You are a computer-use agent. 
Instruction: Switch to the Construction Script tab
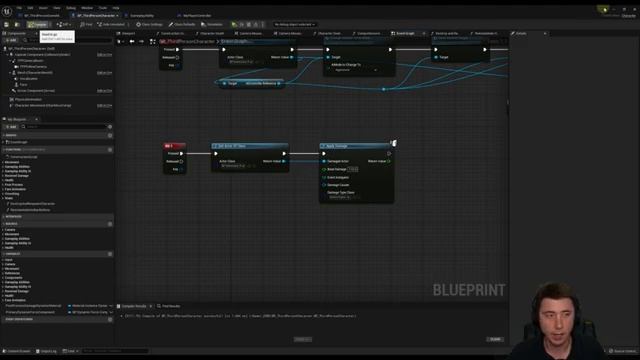172,33
